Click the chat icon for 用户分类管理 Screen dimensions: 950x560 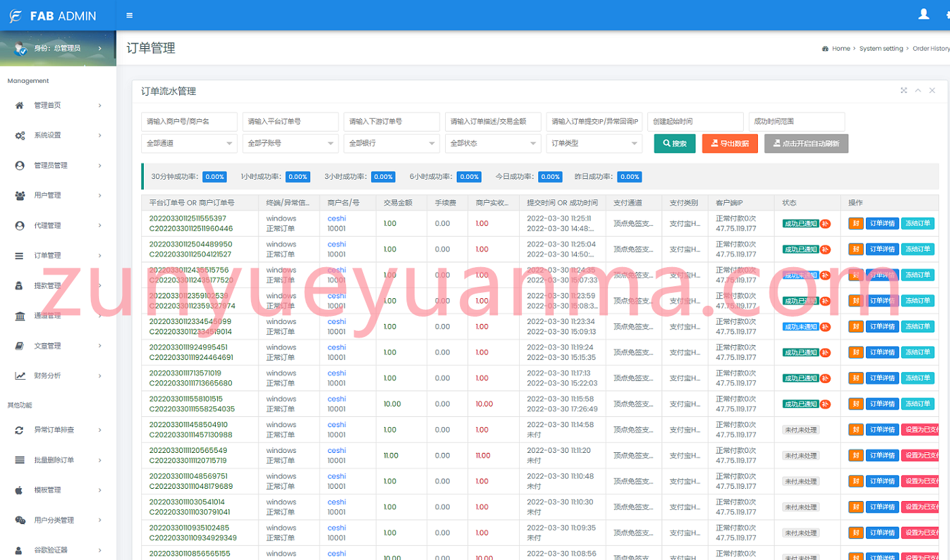[x=20, y=520]
